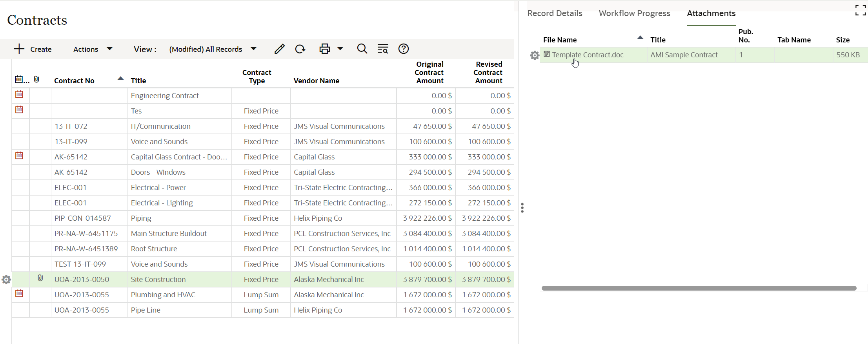Open the Actions dropdown menu

click(x=93, y=49)
